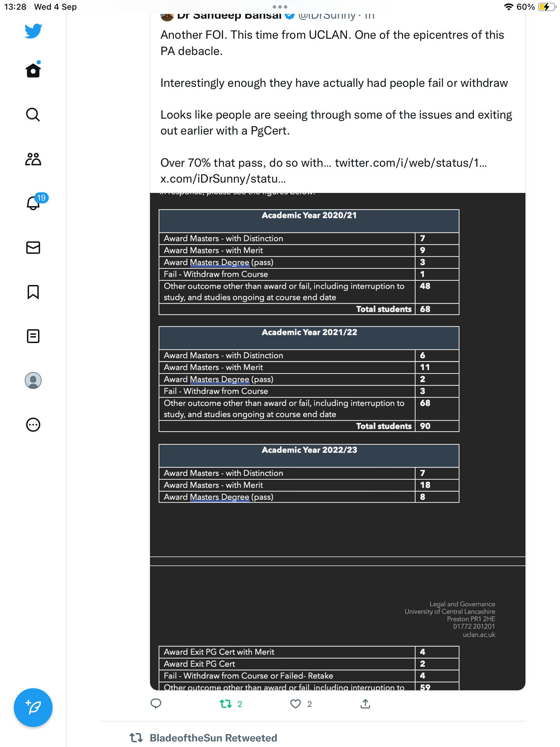Click 'Over 70% that pass, do so with…' text
The height and width of the screenshot is (747, 560).
point(246,163)
